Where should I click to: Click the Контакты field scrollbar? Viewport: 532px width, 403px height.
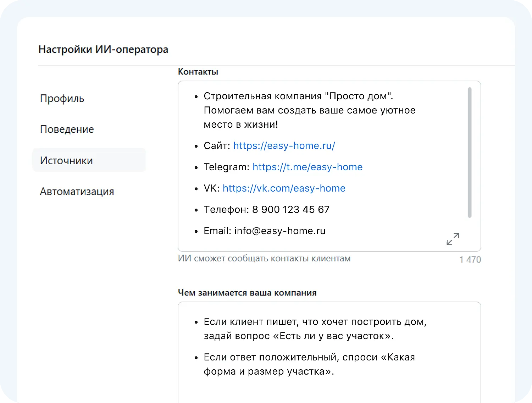(470, 153)
